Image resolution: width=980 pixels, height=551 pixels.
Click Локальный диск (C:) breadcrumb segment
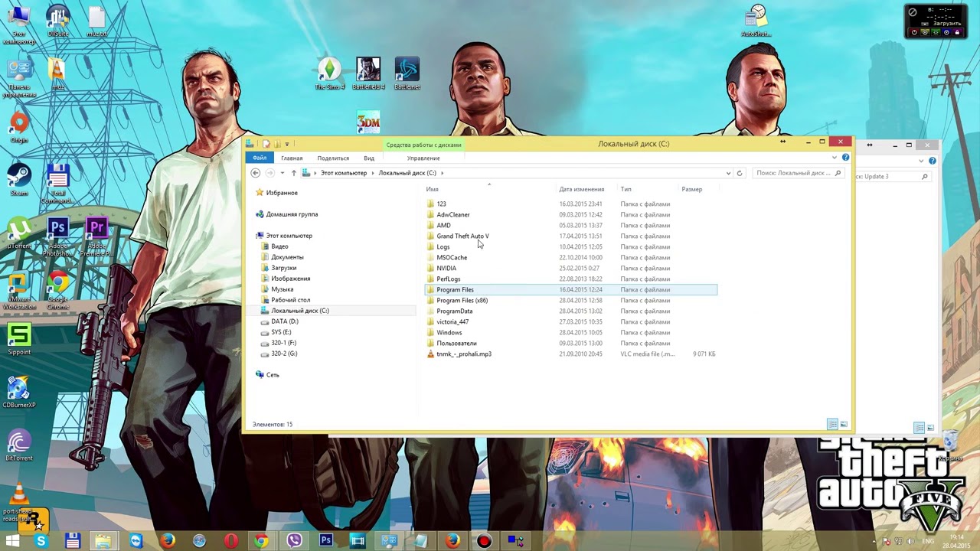(x=407, y=173)
